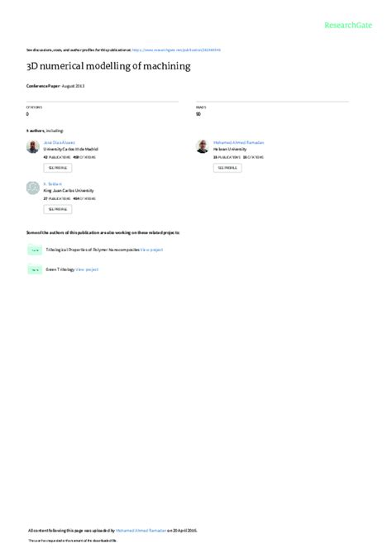Click the Conference Paper label
Viewport: 392px width, 553px height.
(x=43, y=86)
